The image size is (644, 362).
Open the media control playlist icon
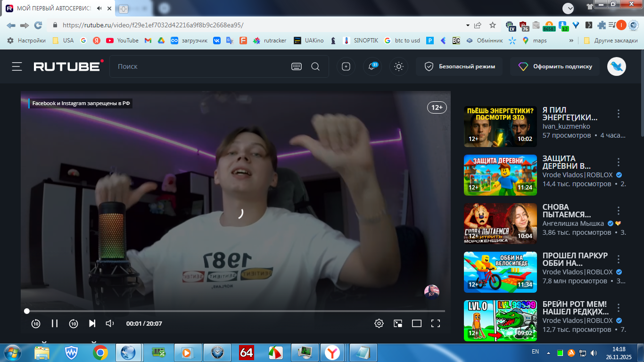pyautogui.click(x=612, y=25)
